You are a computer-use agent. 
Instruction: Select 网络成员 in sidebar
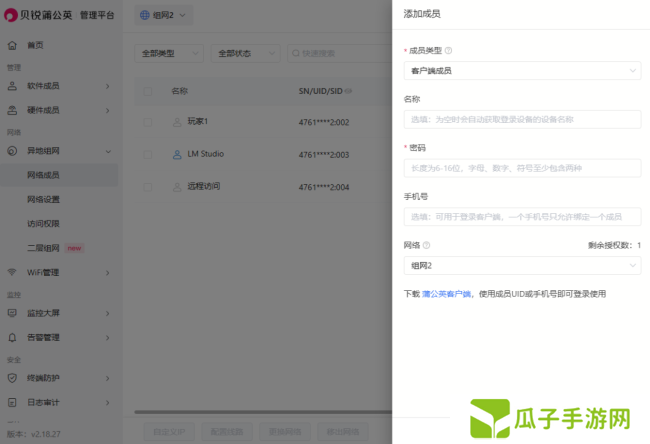59,175
